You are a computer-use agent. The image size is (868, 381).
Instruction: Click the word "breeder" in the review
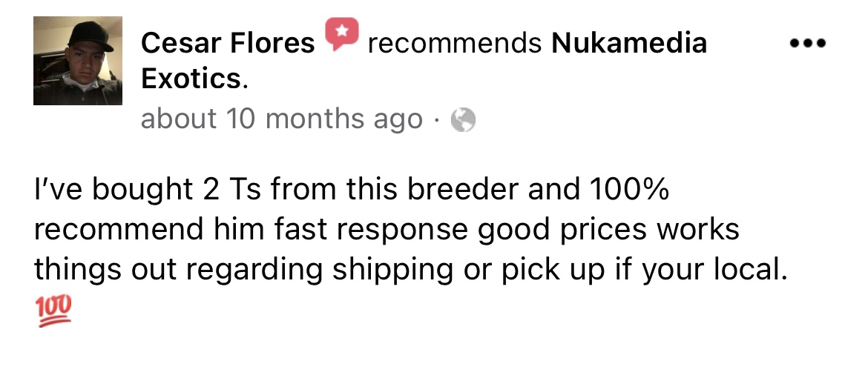[x=464, y=189]
